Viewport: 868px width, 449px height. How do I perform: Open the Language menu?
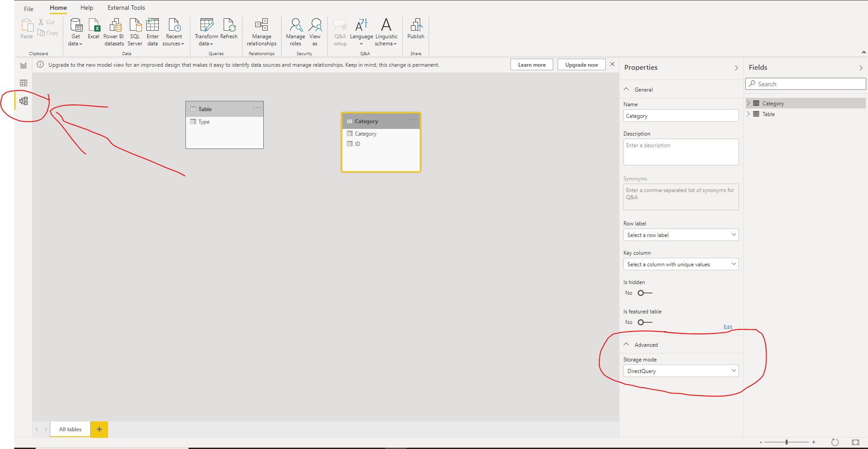tap(361, 32)
